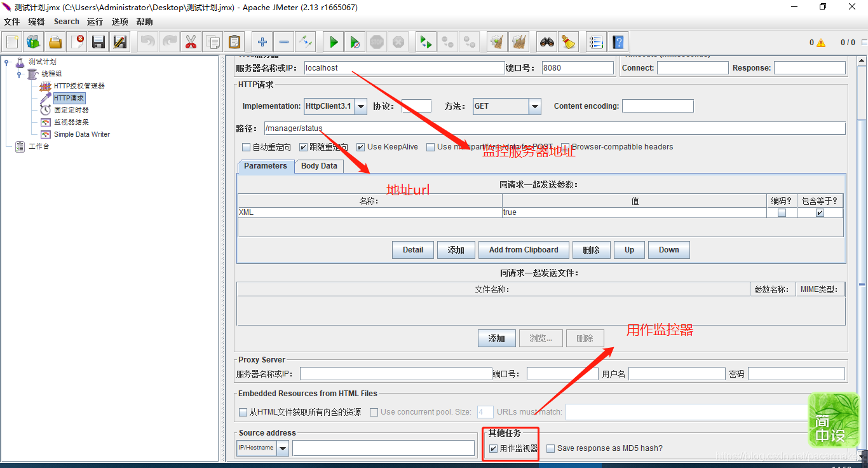Open the Help question mark icon
Screen dimensions: 868x468
pos(618,43)
